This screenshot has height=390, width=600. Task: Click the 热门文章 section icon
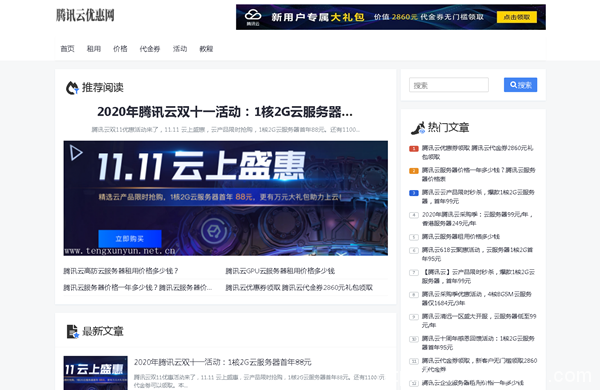point(418,127)
